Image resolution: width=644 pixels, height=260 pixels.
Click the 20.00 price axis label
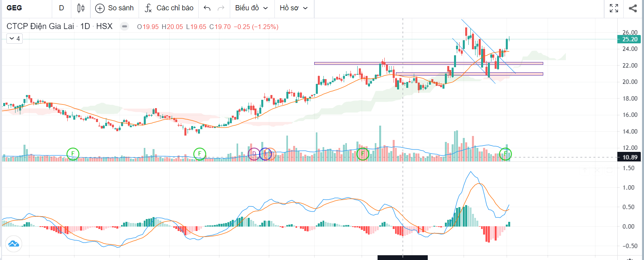(x=630, y=82)
